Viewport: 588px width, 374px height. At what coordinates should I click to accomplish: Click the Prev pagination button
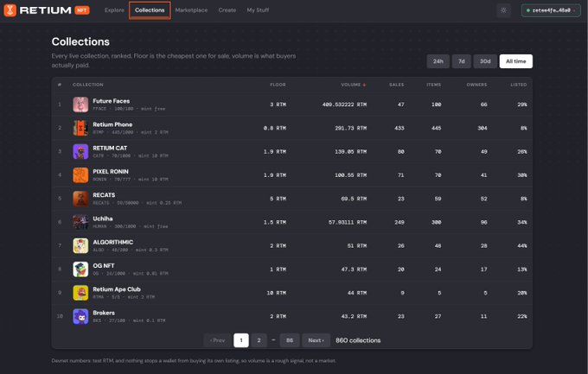tap(218, 340)
